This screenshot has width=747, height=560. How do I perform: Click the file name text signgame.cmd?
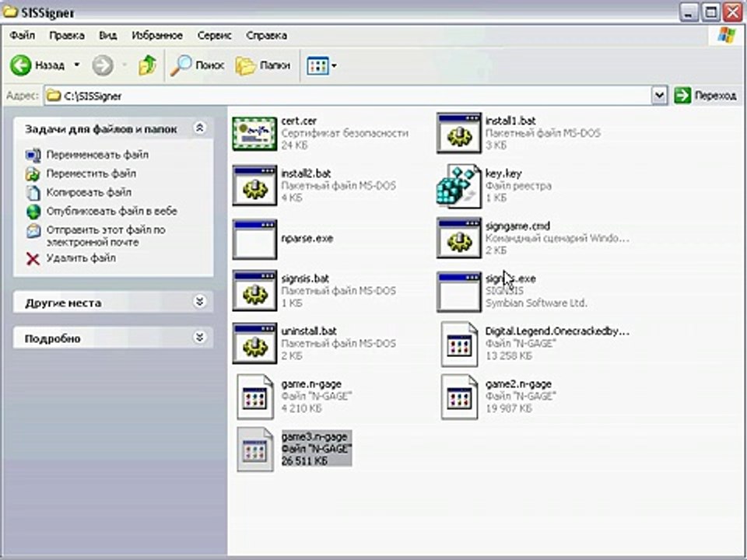517,226
